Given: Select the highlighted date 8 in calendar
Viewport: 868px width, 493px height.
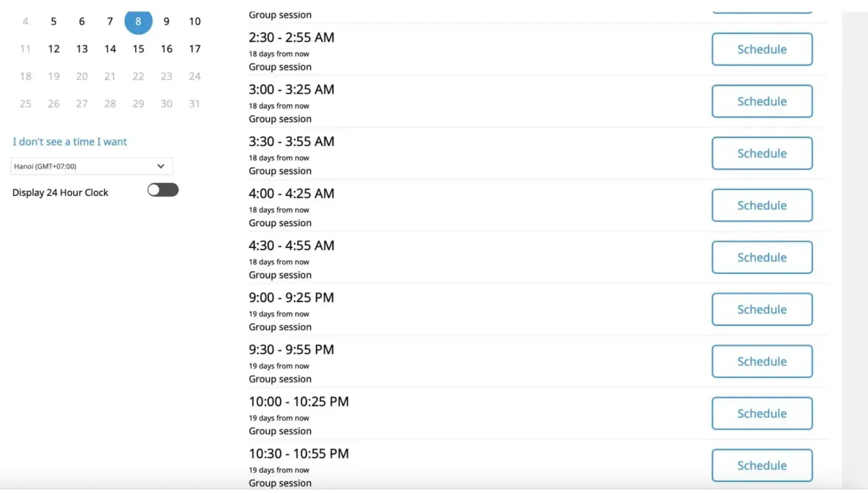Looking at the screenshot, I should (x=138, y=21).
